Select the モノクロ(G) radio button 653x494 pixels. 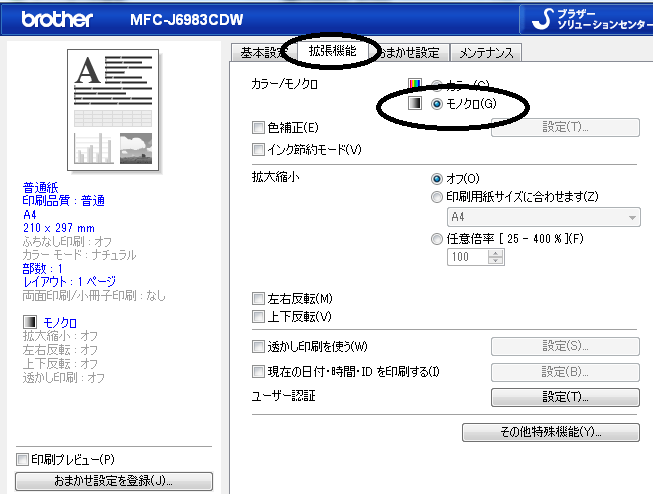[x=436, y=104]
